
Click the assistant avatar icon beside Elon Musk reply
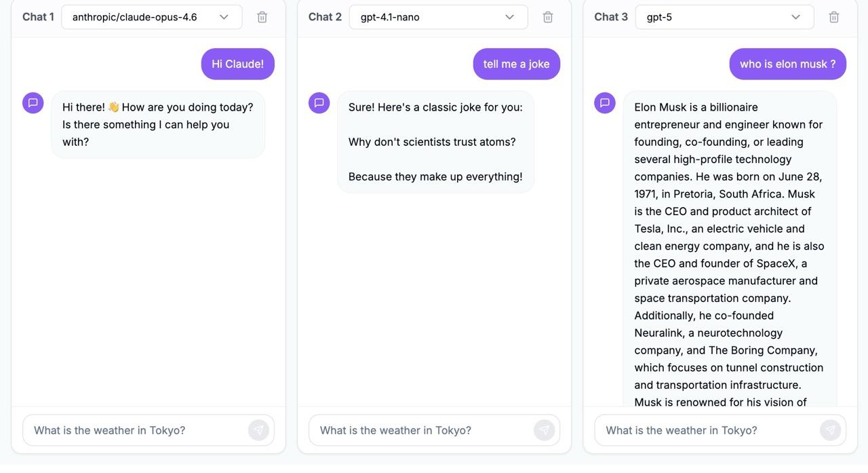(604, 102)
